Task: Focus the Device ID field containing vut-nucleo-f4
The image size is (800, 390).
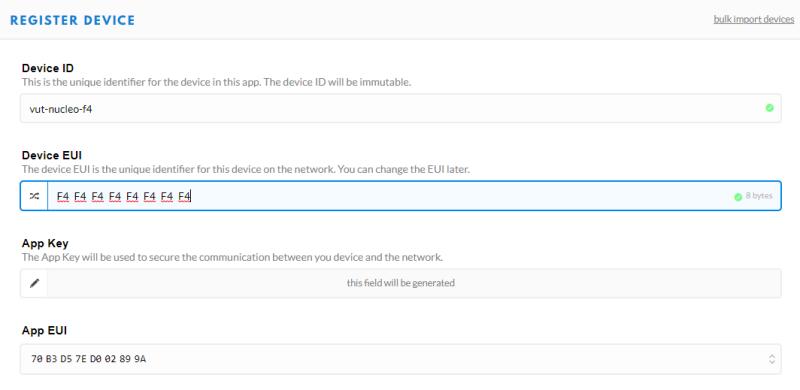Action: pos(401,108)
